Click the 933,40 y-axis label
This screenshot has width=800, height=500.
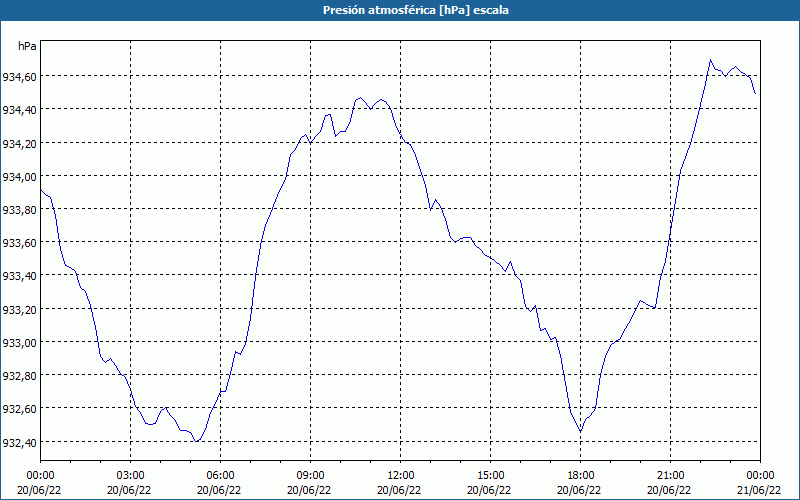pyautogui.click(x=19, y=276)
